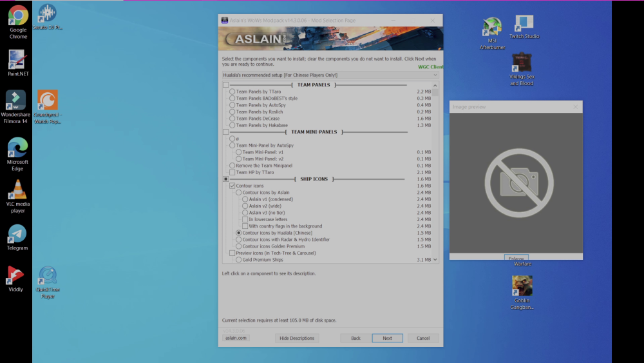Open Paint.NET desktop icon
Screen dimensions: 644x363
click(18, 63)
